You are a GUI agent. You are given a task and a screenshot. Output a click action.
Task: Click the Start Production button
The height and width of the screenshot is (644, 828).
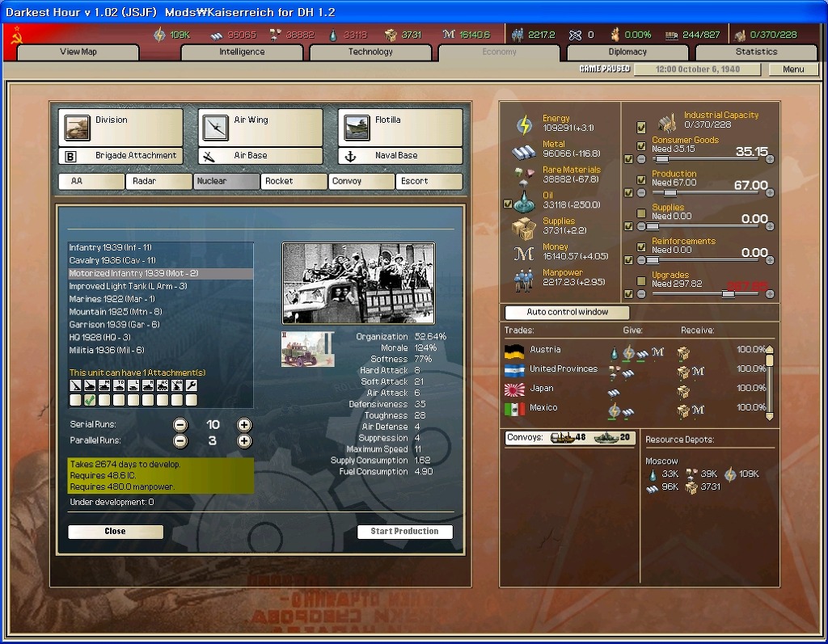coord(404,532)
